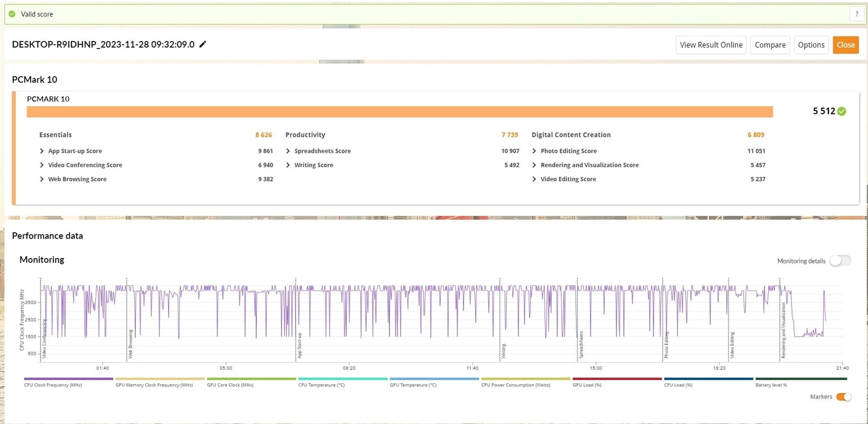Viewport: 868px width, 424px height.
Task: Click the Photo Editing chart marker
Action: coord(666,345)
